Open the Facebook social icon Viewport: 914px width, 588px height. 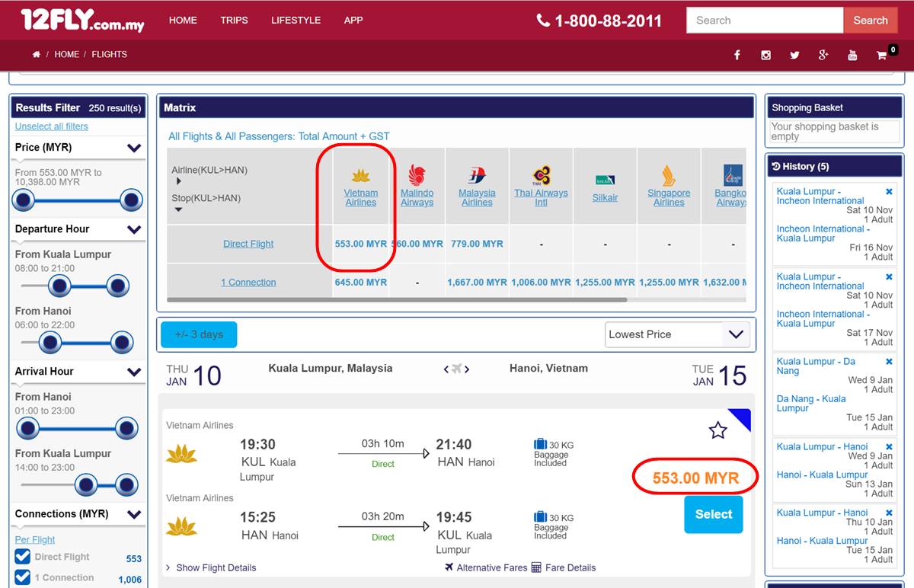[x=737, y=55]
